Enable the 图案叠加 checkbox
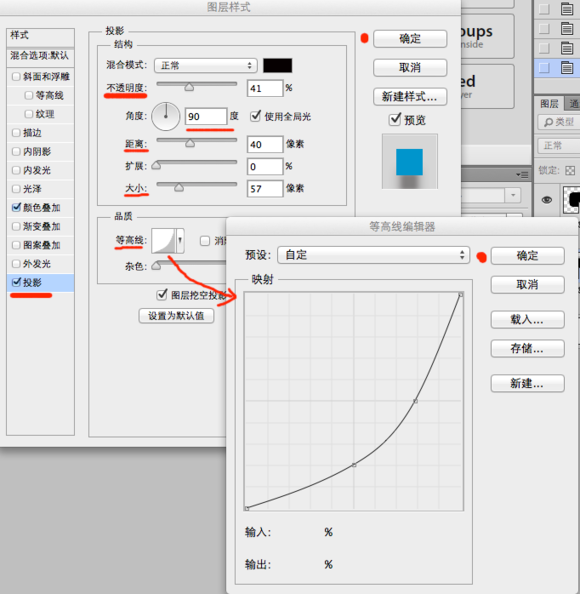This screenshot has width=580, height=594. [16, 245]
